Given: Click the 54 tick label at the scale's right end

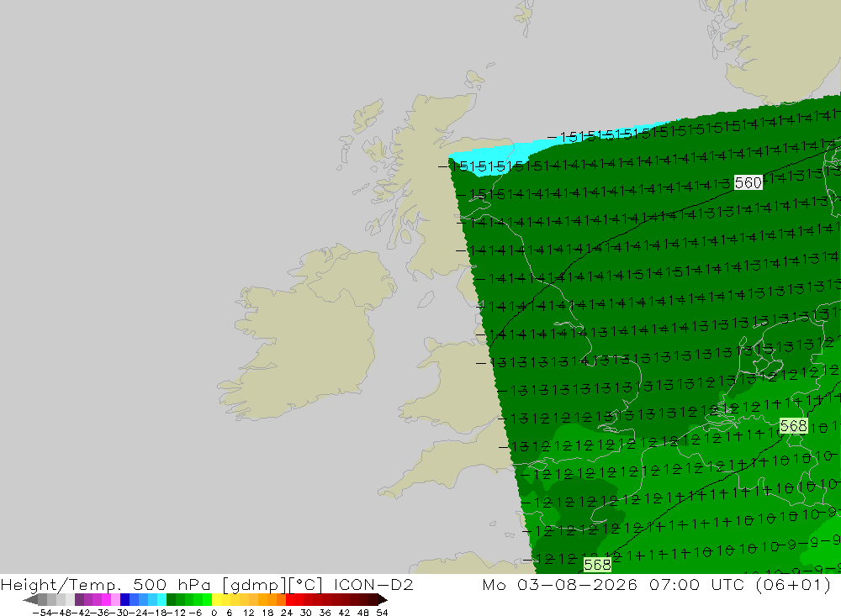Looking at the screenshot, I should coord(382,613).
